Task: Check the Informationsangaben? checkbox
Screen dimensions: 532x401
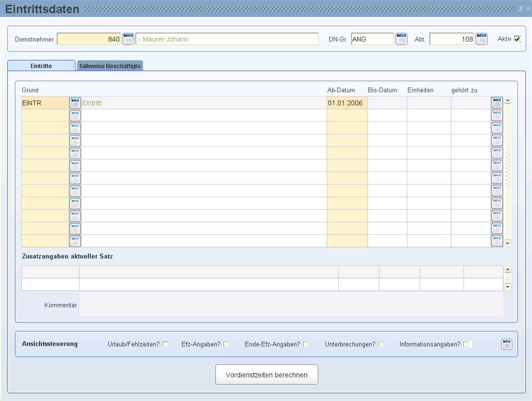Action: tap(466, 345)
